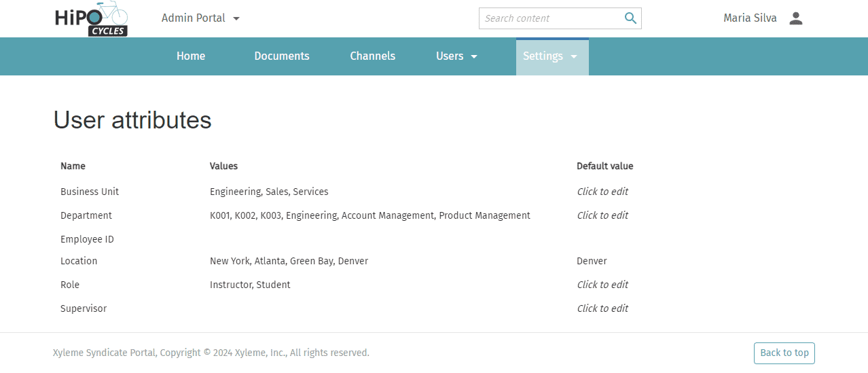Screen dimensions: 868x373
Task: Expand the Admin Portal dropdown
Action: (200, 18)
